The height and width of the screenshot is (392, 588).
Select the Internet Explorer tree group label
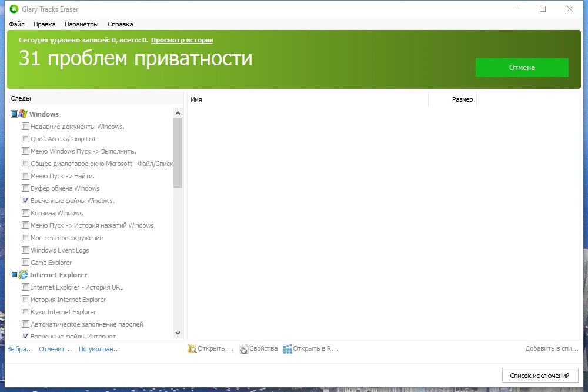tap(58, 275)
